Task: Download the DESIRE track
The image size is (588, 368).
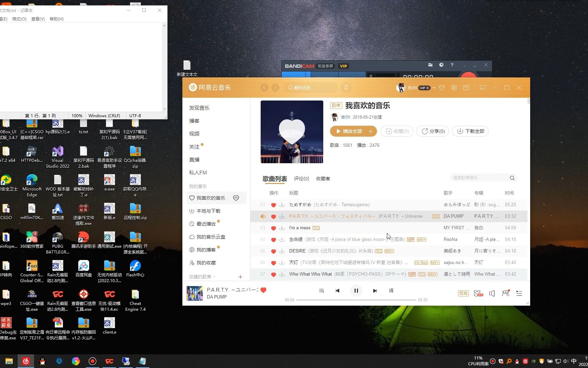Action: pyautogui.click(x=282, y=251)
